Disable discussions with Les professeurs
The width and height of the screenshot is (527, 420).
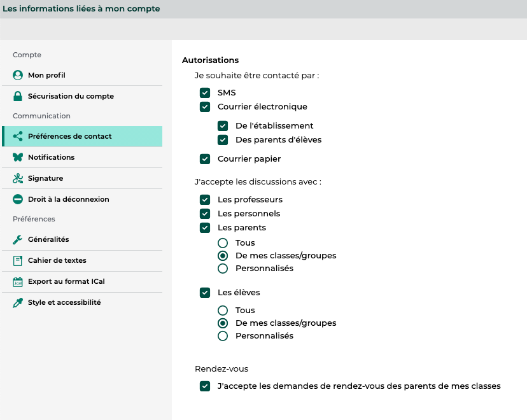pyautogui.click(x=205, y=200)
